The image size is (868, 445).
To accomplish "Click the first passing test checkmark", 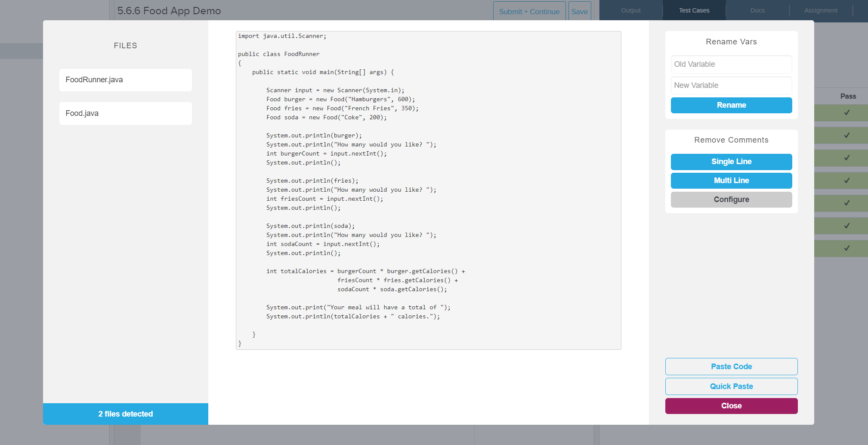I will 847,112.
